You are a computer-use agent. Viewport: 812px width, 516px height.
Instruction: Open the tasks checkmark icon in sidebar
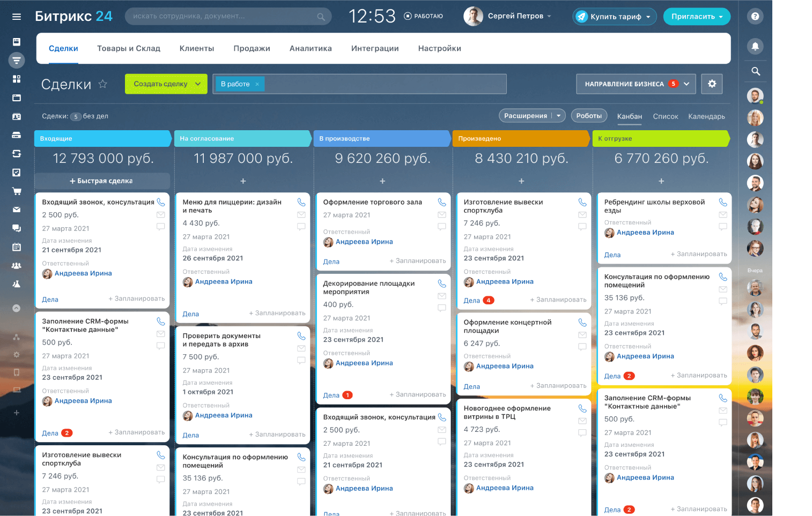click(17, 173)
